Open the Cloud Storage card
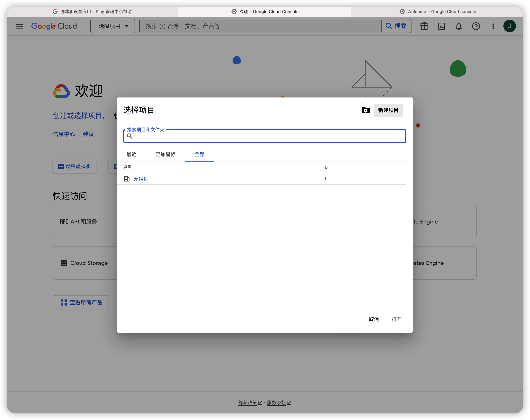The height and width of the screenshot is (420, 530). click(85, 263)
